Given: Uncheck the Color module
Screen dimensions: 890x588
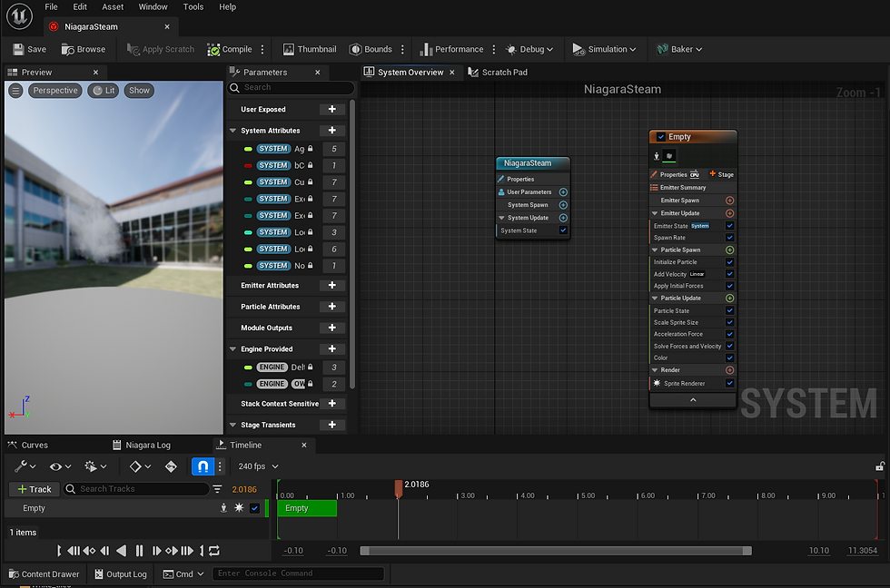Looking at the screenshot, I should tap(730, 358).
